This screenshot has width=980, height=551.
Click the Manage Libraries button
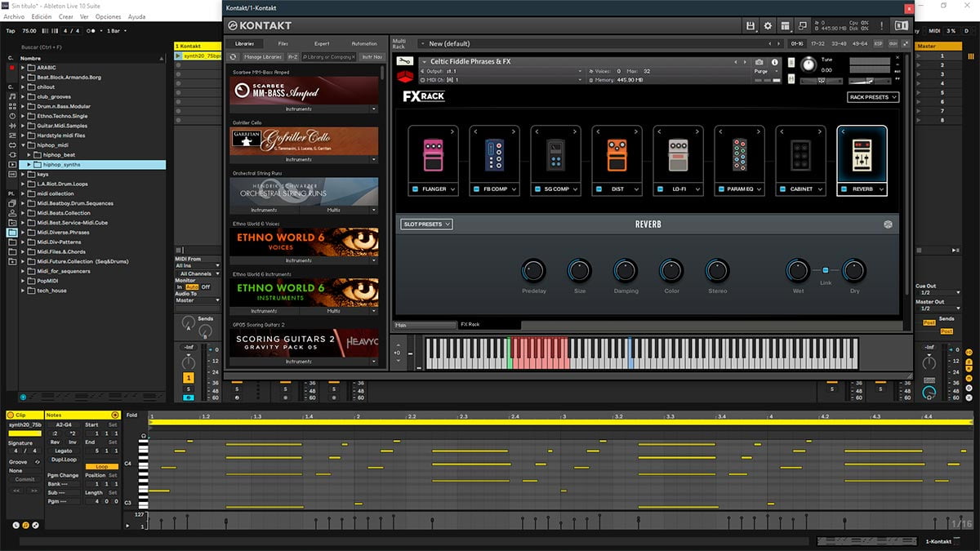pyautogui.click(x=263, y=57)
